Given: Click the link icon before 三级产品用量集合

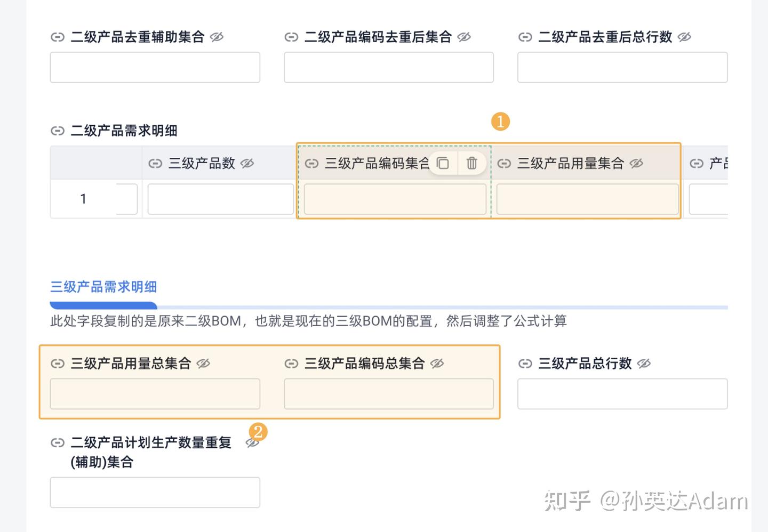Looking at the screenshot, I should pyautogui.click(x=503, y=163).
